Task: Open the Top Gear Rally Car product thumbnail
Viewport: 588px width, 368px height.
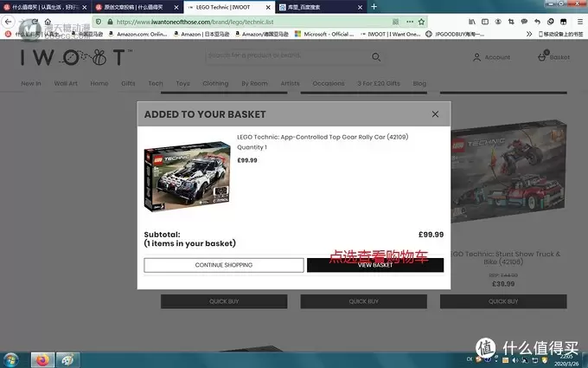Action: 188,176
